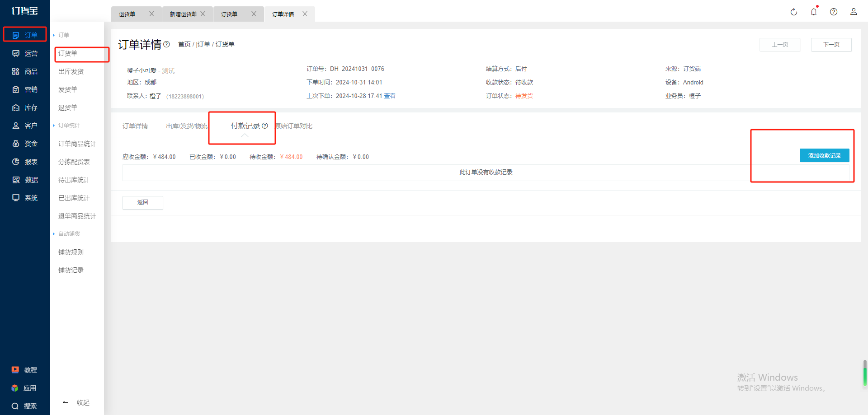Collapse the 订单统计 submenu group
The height and width of the screenshot is (415, 868).
coord(66,126)
